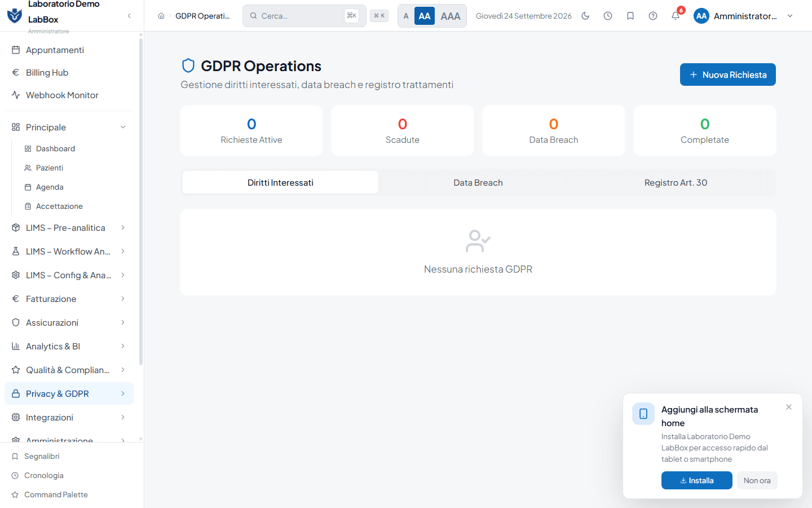This screenshot has height=508, width=812.
Task: Click the Nuova Richiesta button
Action: point(727,75)
